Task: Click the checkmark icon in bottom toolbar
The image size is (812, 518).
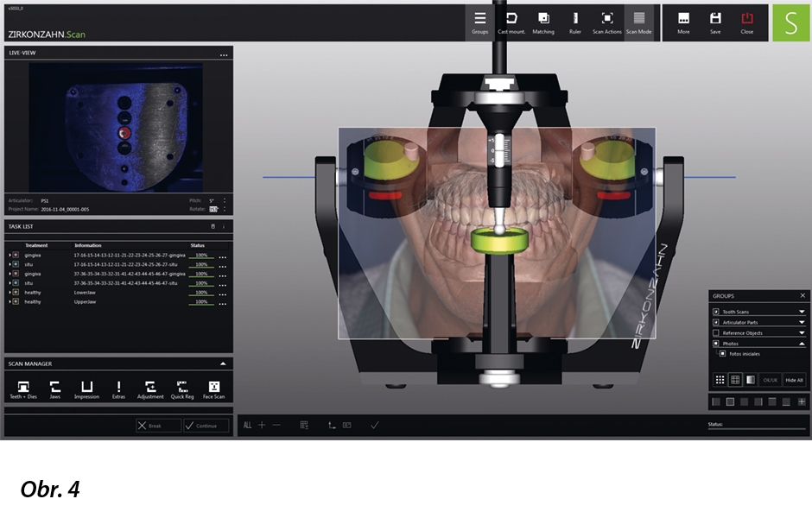Action: point(375,426)
